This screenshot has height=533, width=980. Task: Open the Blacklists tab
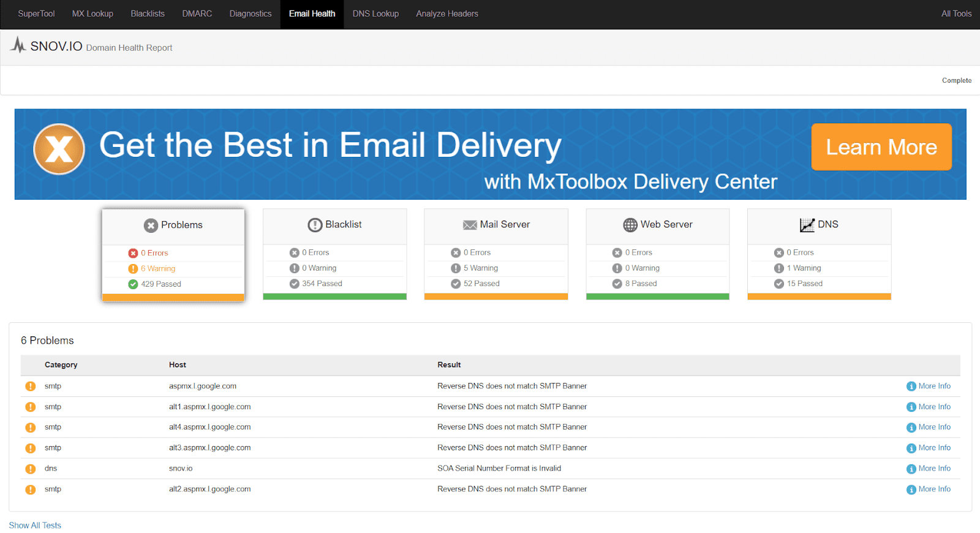pos(148,13)
